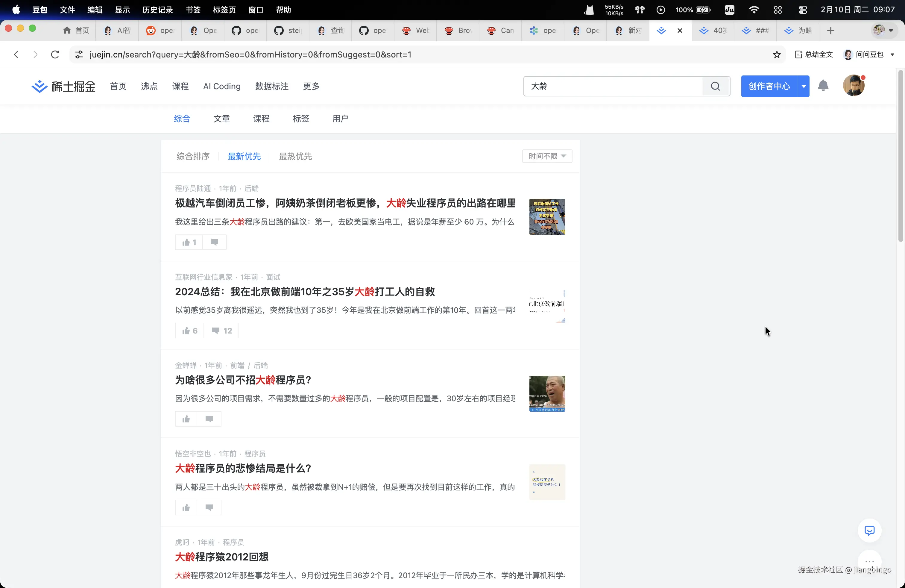Open the 历史记录 menu
The width and height of the screenshot is (905, 588).
157,10
